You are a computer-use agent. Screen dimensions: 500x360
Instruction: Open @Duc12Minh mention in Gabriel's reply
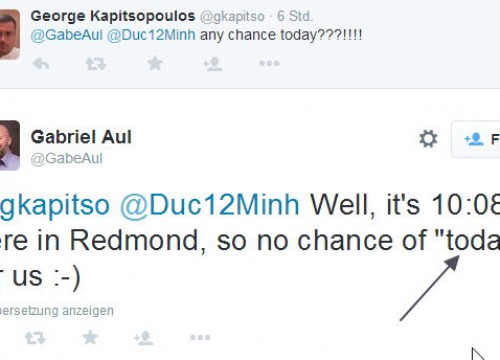tap(210, 205)
